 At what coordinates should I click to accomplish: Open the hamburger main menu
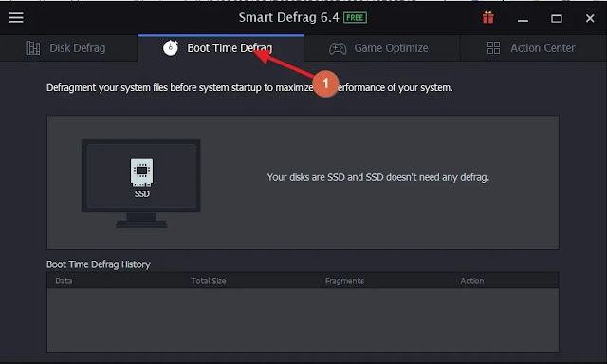[x=16, y=17]
